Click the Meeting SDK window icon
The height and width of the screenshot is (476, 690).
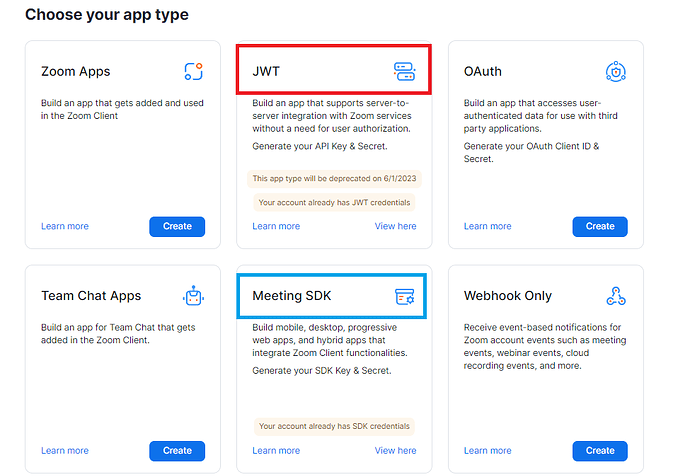(404, 296)
